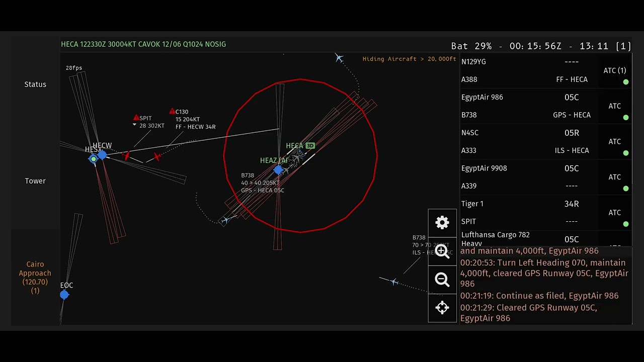The image size is (644, 362).
Task: Click the green status dot for EgyptAir 9908
Action: (626, 189)
